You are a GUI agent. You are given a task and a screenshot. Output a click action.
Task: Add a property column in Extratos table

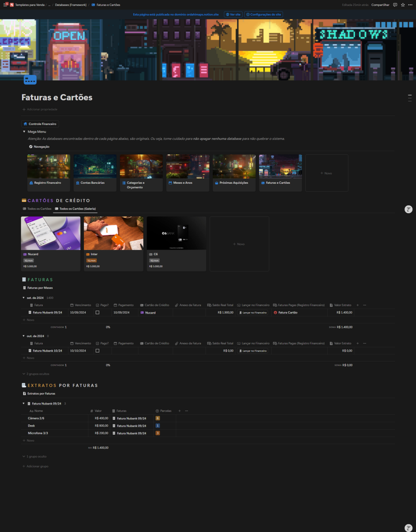(x=180, y=411)
